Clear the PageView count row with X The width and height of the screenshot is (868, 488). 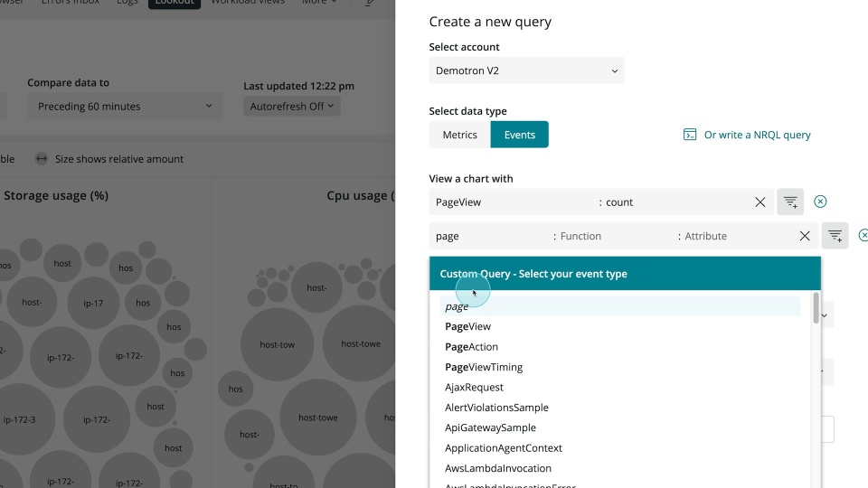[760, 202]
